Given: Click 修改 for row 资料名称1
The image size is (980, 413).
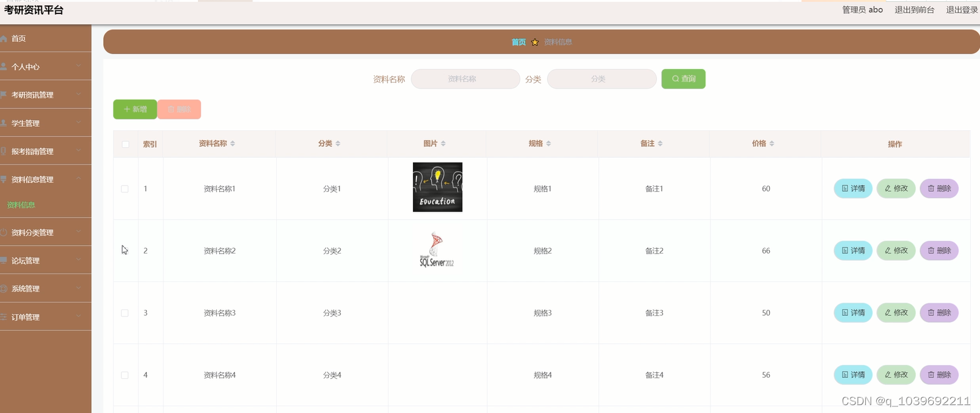Looking at the screenshot, I should tap(896, 189).
